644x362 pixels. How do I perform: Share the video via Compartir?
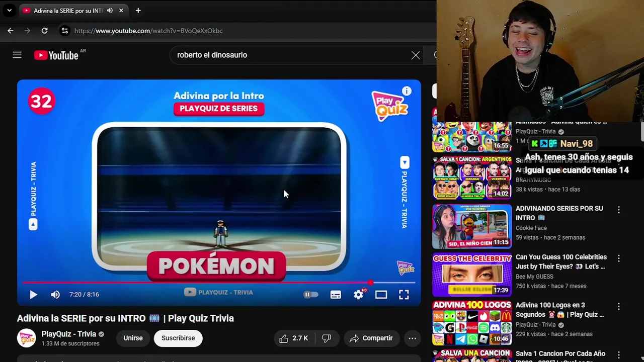pos(371,338)
